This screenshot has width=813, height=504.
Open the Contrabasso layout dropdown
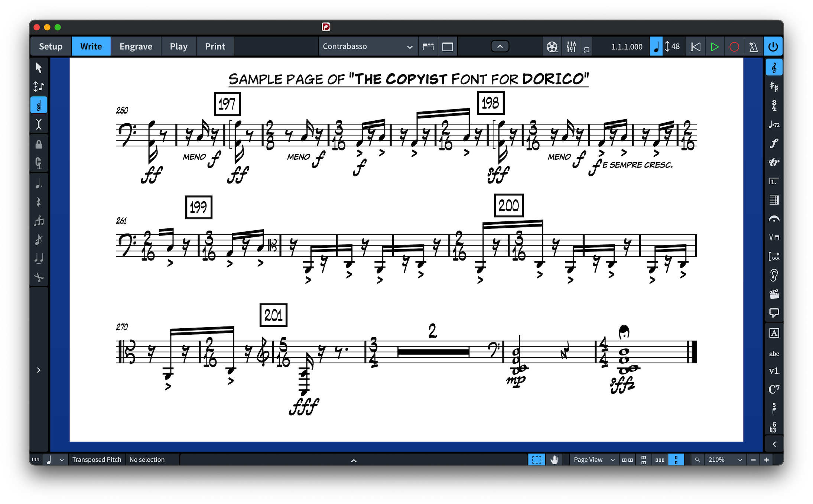point(368,46)
